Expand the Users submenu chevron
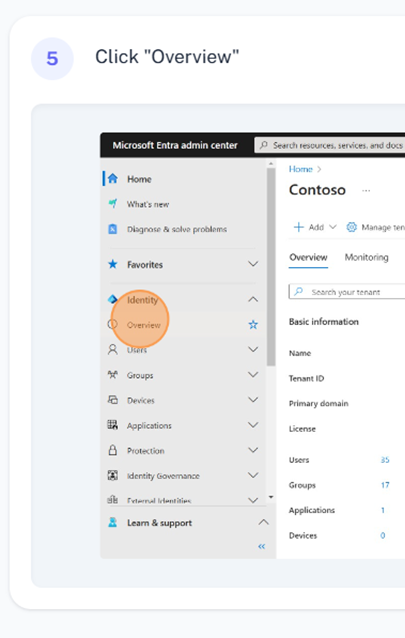Screen dimensions: 405x638 (x=253, y=350)
